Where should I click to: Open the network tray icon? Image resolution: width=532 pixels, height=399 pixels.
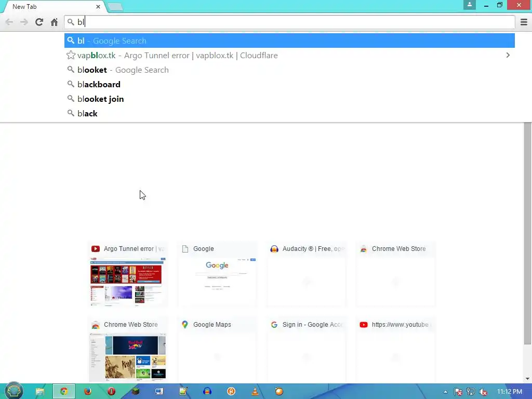(x=471, y=392)
